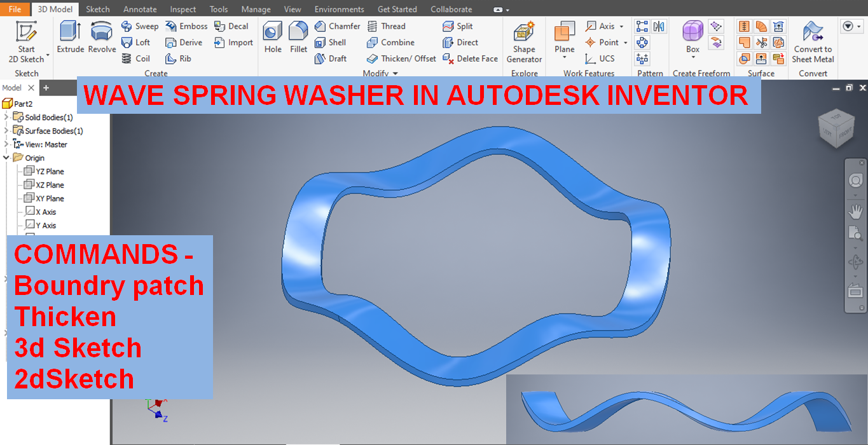Select the Revolve tool

click(x=102, y=37)
